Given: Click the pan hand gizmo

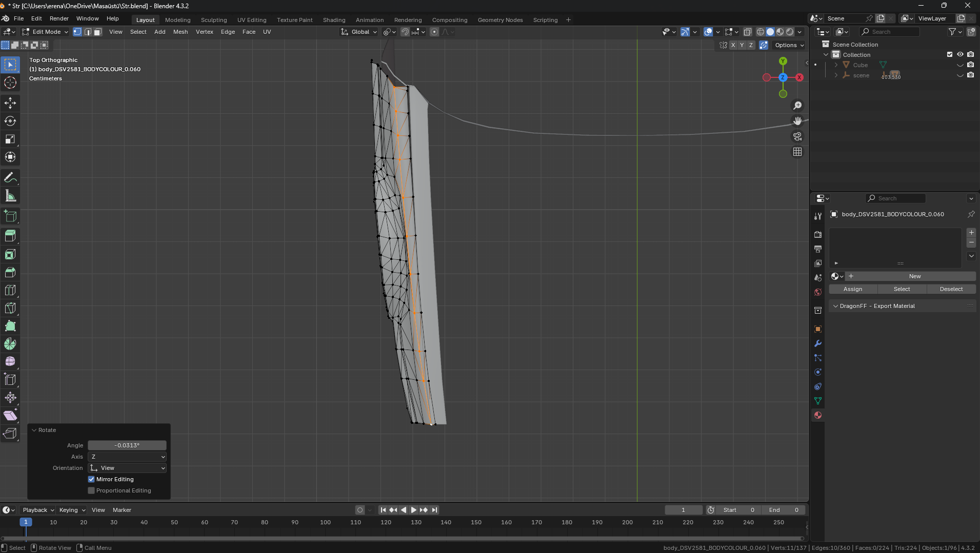Looking at the screenshot, I should (x=797, y=121).
